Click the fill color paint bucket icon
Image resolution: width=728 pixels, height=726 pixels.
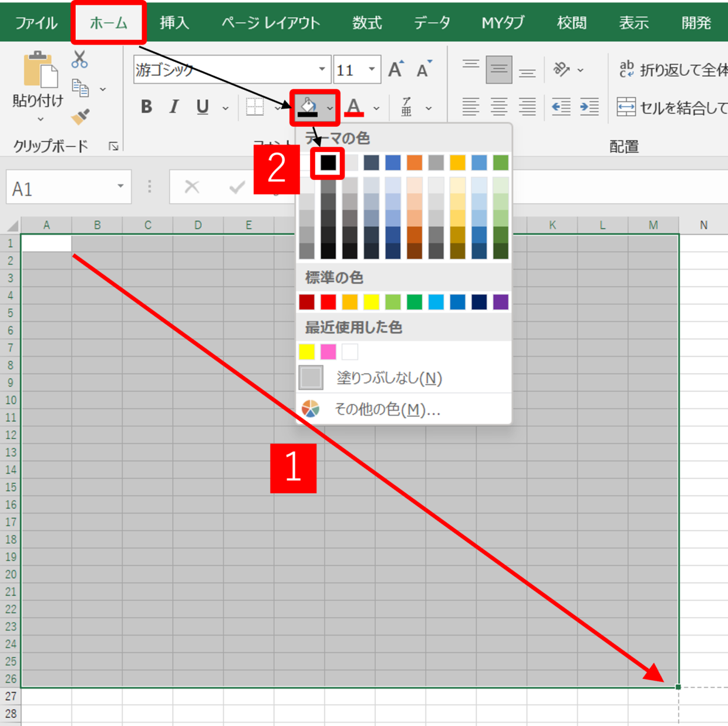tap(308, 107)
